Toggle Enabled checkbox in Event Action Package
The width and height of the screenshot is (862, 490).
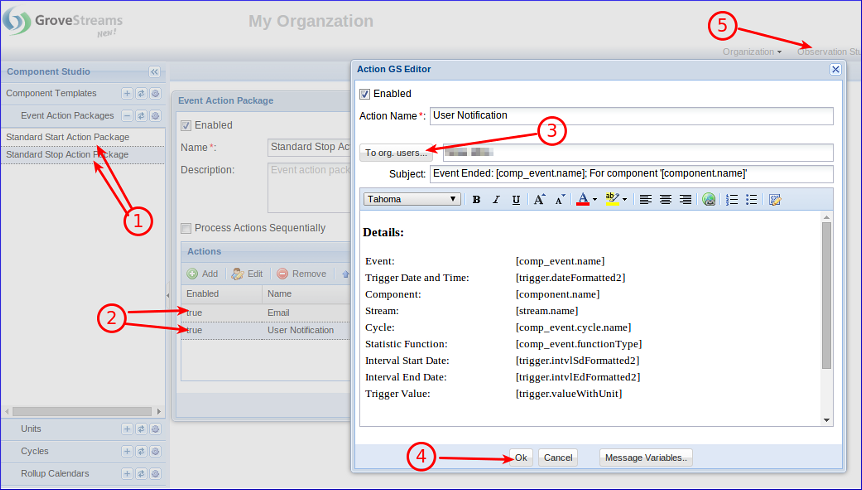click(186, 125)
